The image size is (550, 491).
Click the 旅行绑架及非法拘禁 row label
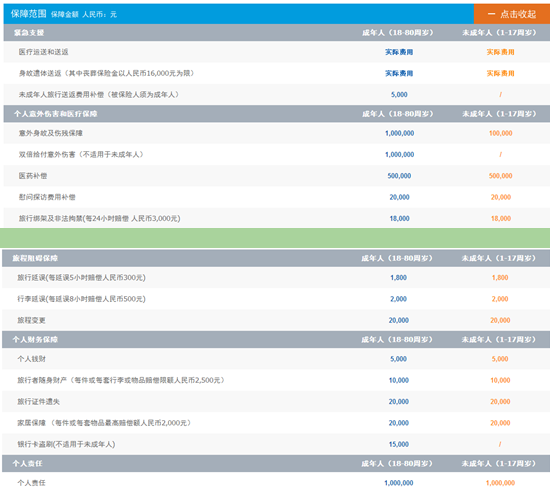100,218
